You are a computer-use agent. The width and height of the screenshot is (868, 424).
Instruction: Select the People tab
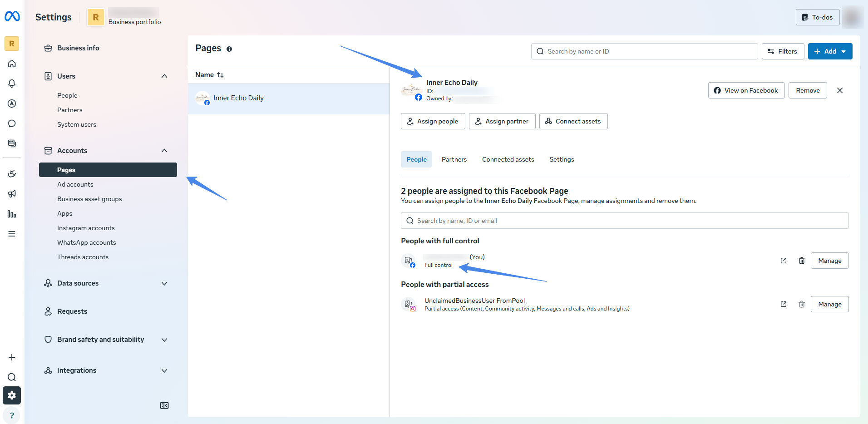[416, 159]
